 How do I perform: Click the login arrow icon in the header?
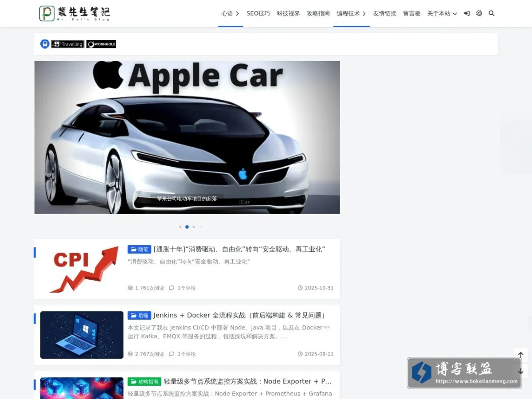(x=467, y=13)
